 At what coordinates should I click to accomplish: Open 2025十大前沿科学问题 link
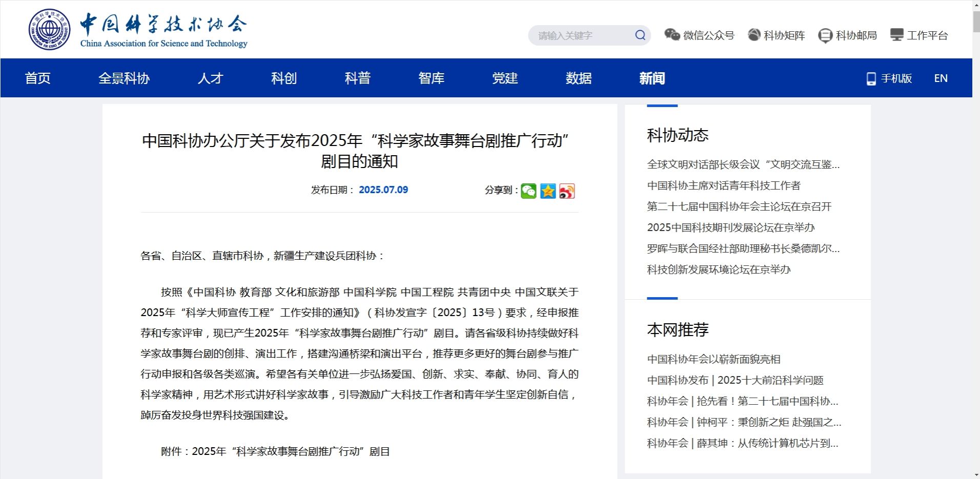(x=735, y=380)
